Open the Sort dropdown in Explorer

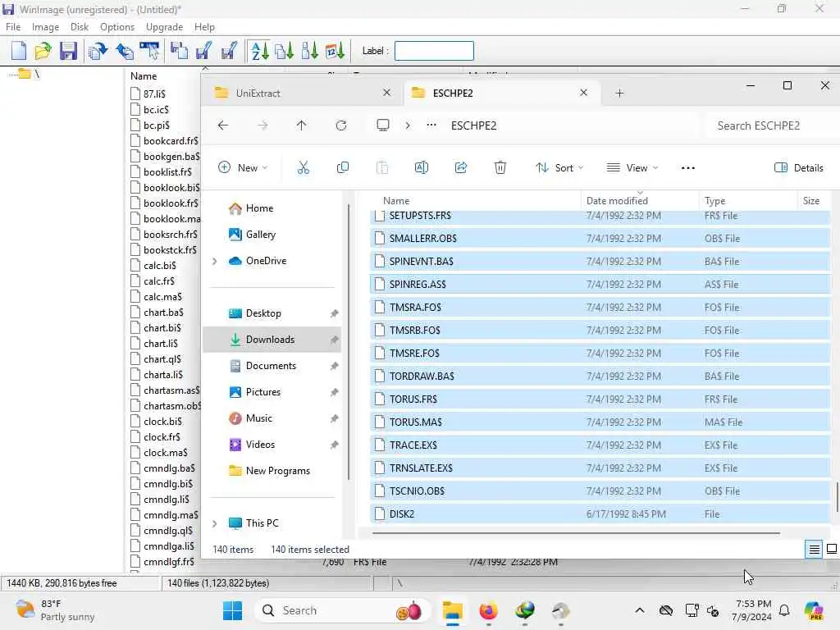(x=559, y=167)
